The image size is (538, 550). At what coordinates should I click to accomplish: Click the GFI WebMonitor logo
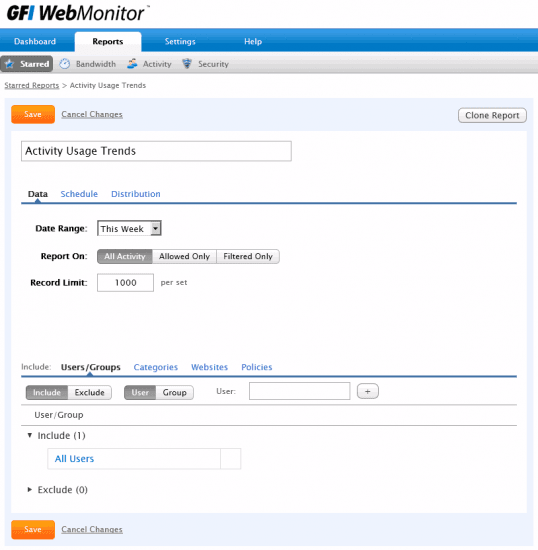78,13
